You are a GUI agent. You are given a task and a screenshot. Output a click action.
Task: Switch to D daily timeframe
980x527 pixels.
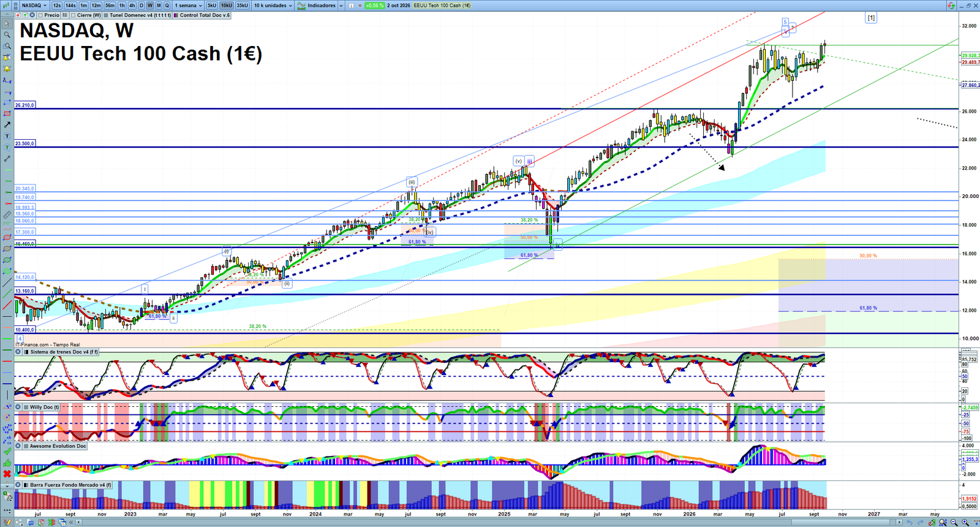coord(141,6)
